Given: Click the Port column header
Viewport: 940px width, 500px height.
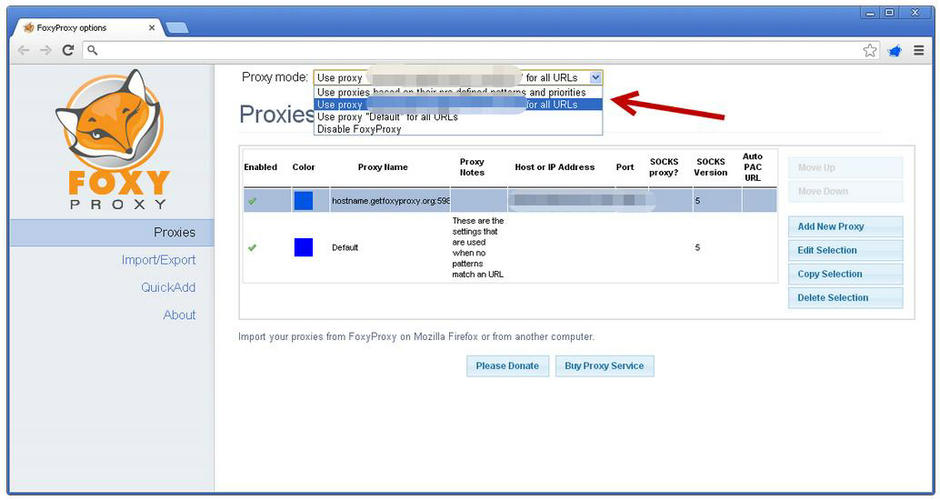Looking at the screenshot, I should 625,167.
